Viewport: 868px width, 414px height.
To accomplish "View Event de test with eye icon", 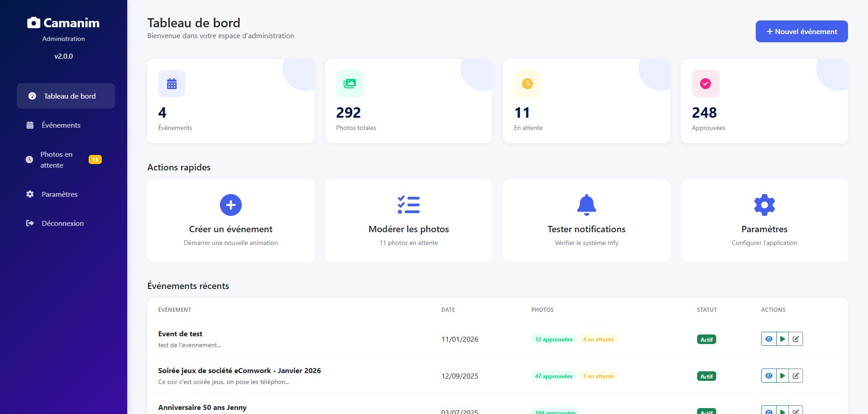I will pyautogui.click(x=768, y=339).
